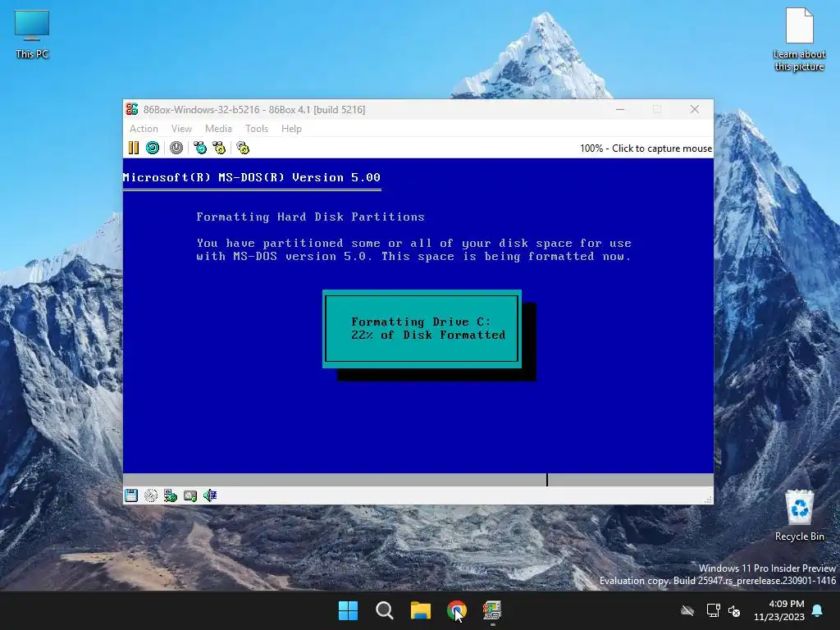Screen dimensions: 840x630
Task: Click the hard disk status bar icon
Action: pos(190,495)
